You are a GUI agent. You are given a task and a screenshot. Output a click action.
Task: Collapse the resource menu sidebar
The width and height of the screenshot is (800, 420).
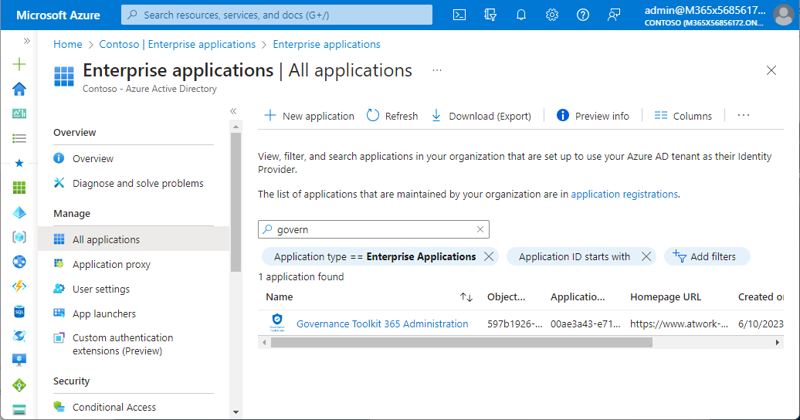[x=233, y=111]
